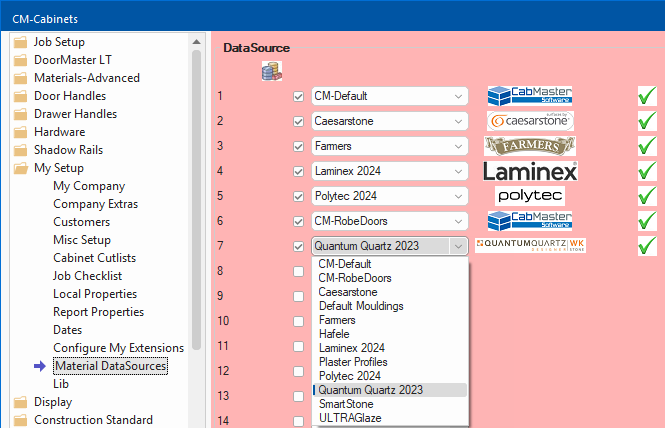Click the sidebar vertical scrollbar
The image size is (665, 428).
pos(197,200)
